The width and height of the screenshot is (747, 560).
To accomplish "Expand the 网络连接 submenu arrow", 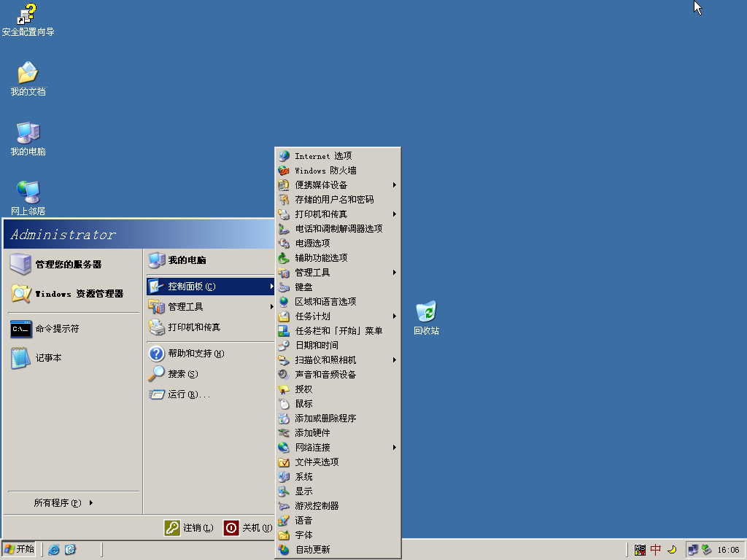I will pyautogui.click(x=395, y=447).
